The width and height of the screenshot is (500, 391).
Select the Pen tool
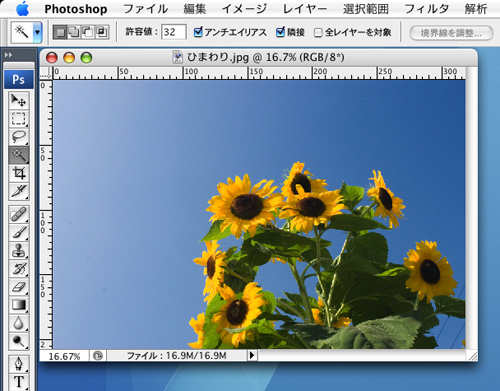pos(18,363)
